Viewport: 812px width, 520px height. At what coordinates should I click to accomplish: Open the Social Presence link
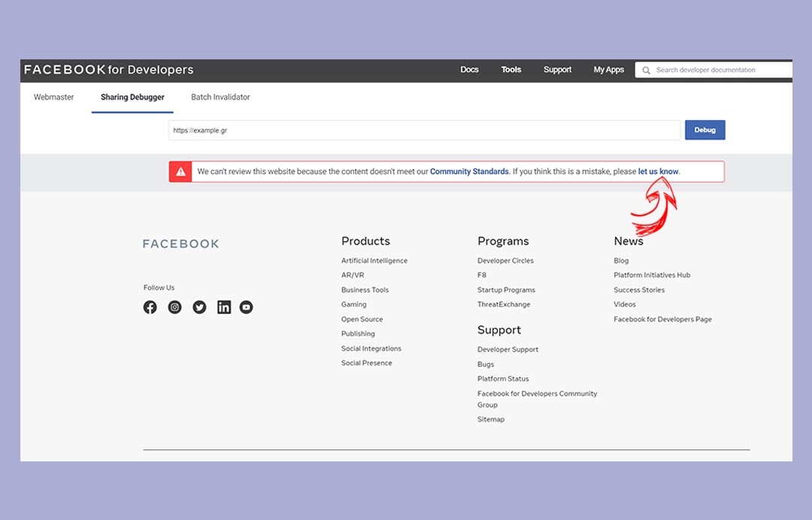click(x=366, y=363)
